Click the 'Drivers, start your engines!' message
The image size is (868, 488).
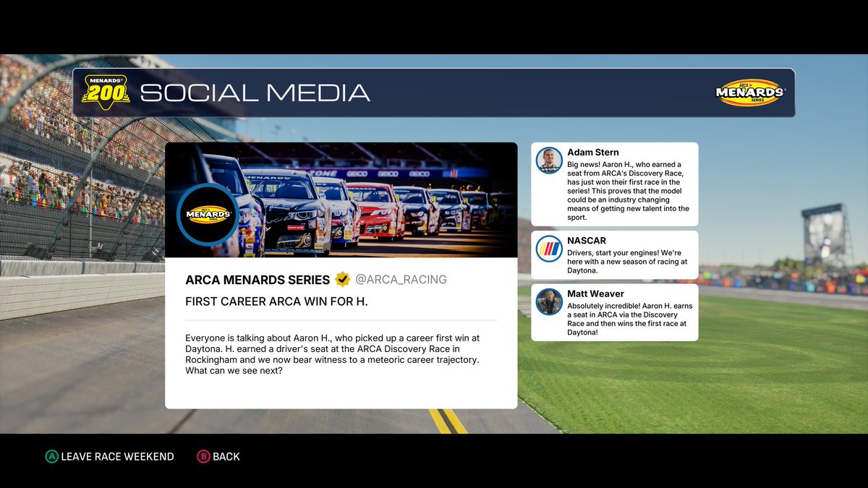pos(627,261)
